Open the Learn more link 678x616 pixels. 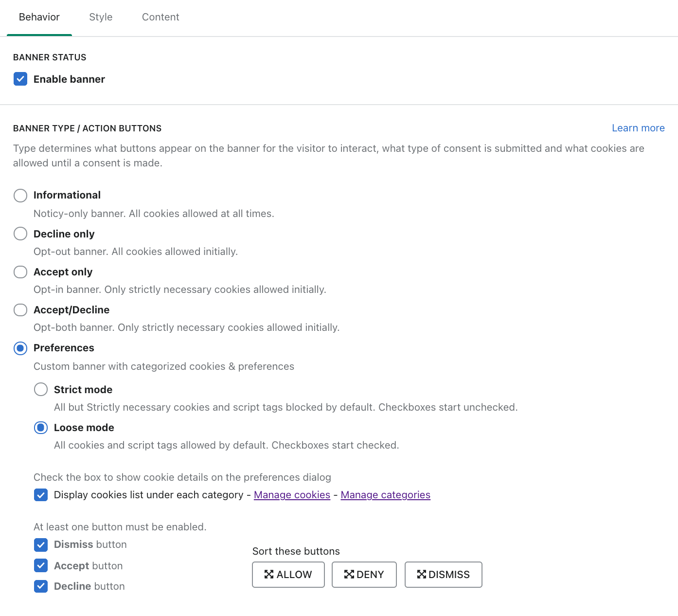point(638,128)
